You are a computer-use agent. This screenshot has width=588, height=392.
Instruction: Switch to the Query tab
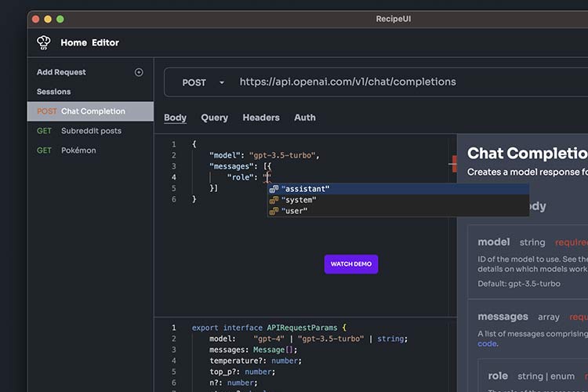[214, 118]
